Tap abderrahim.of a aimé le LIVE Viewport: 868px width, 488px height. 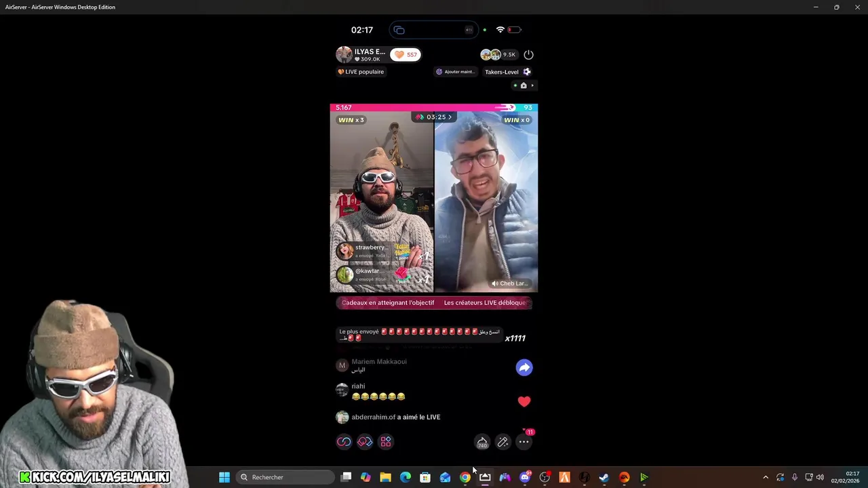(389, 417)
